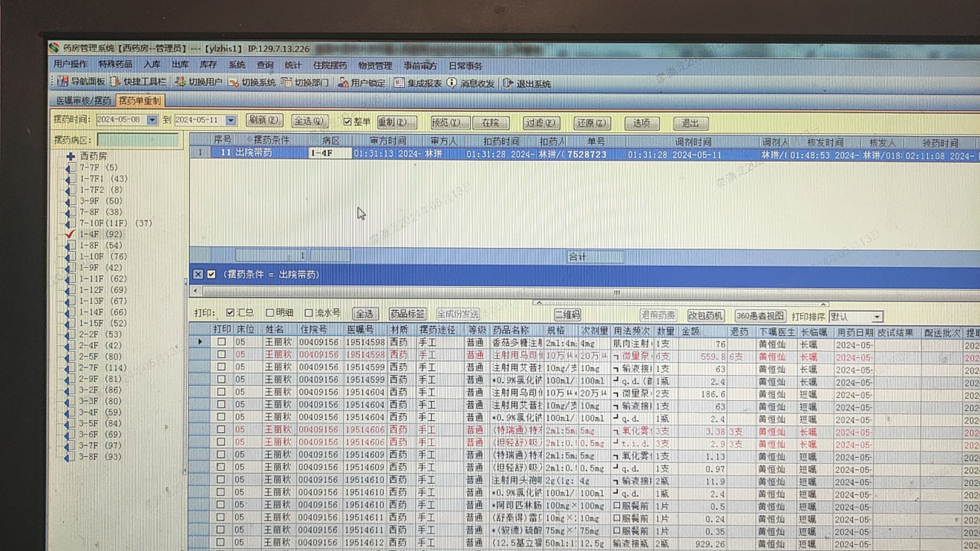Open the 住院摆药 menu
Screen dimensions: 980x551
point(330,65)
